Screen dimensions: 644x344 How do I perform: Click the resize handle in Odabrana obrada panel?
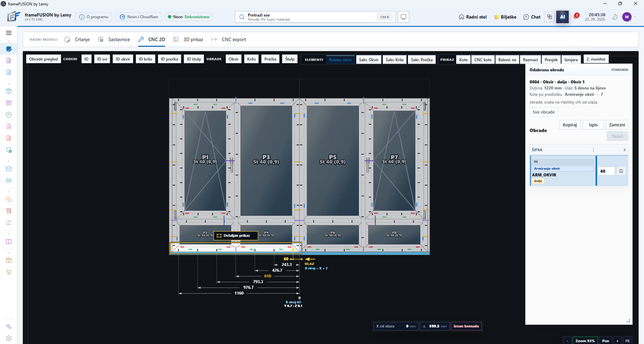click(628, 320)
